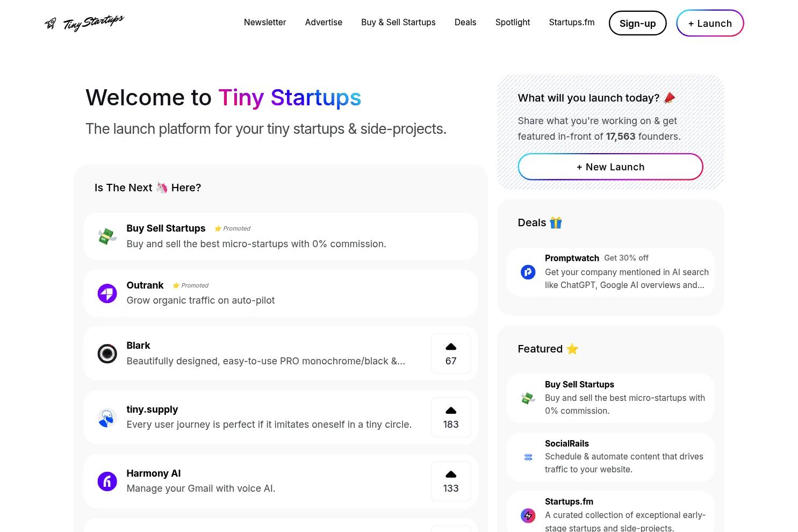This screenshot has height=532, width=798.
Task: Click the Featured Buy Sell Startups money icon
Action: [x=528, y=398]
